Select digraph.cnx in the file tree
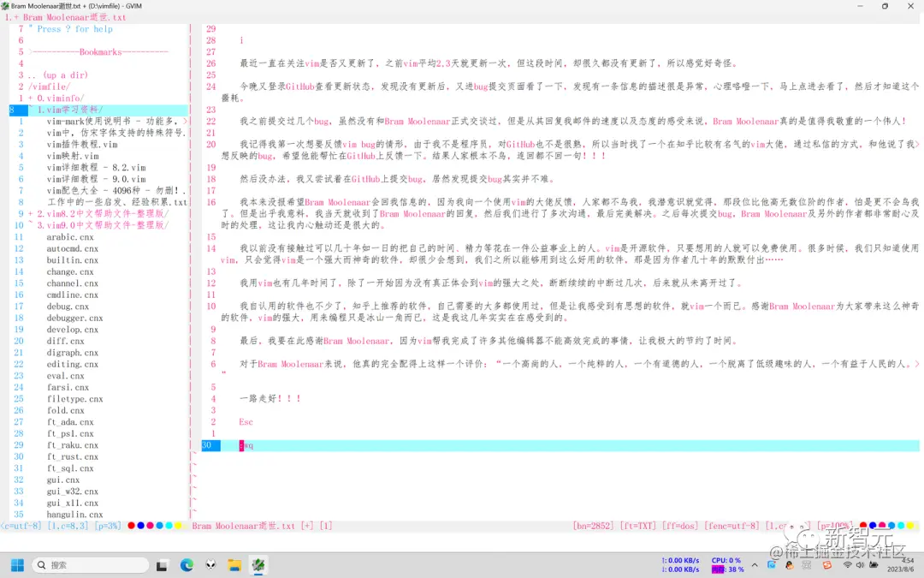924x578 pixels. point(73,353)
